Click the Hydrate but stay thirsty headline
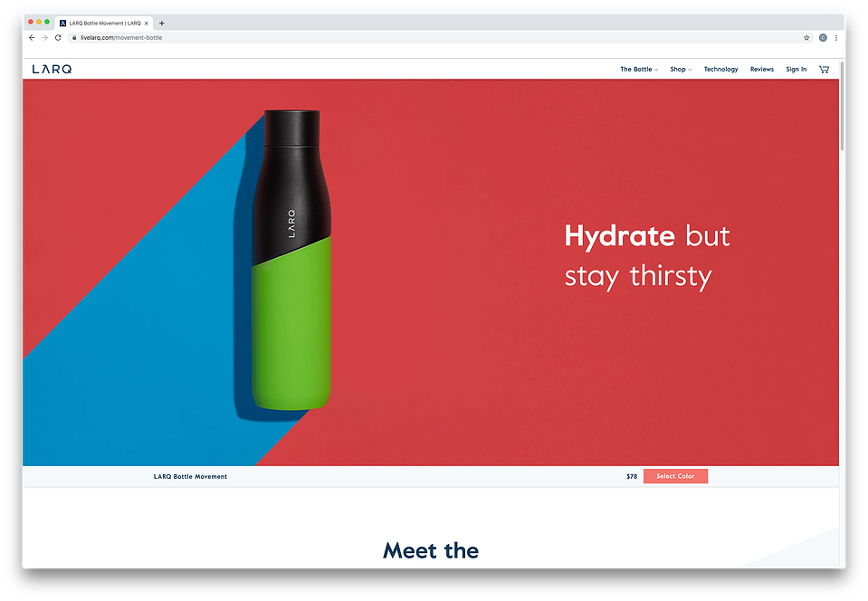Viewport: 868px width, 601px height. [647, 256]
